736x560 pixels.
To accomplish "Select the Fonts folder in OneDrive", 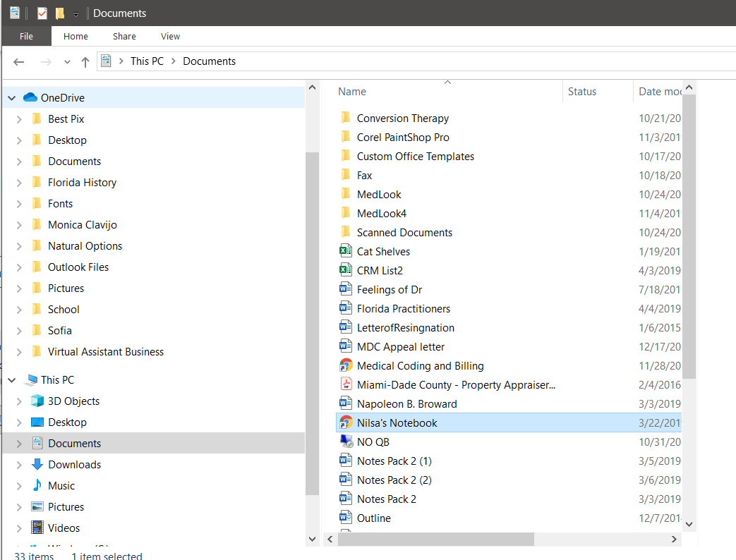I will 60,204.
